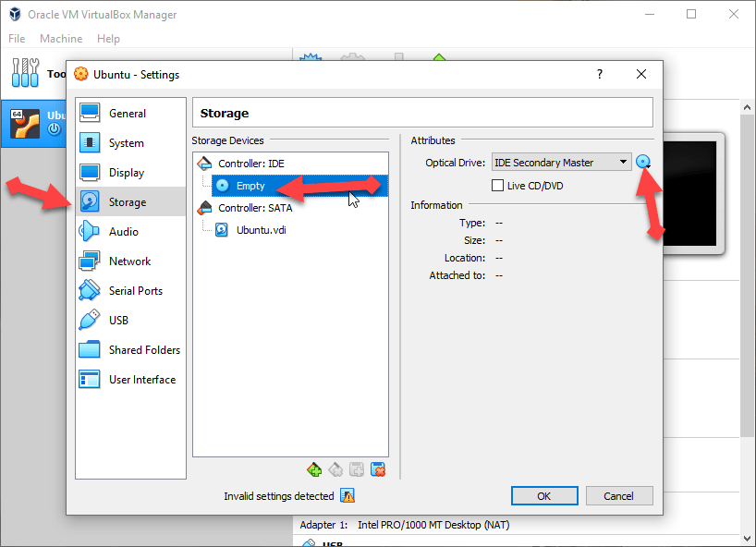Open the Optical Drive dropdown
The width and height of the screenshot is (756, 547).
[x=561, y=163]
